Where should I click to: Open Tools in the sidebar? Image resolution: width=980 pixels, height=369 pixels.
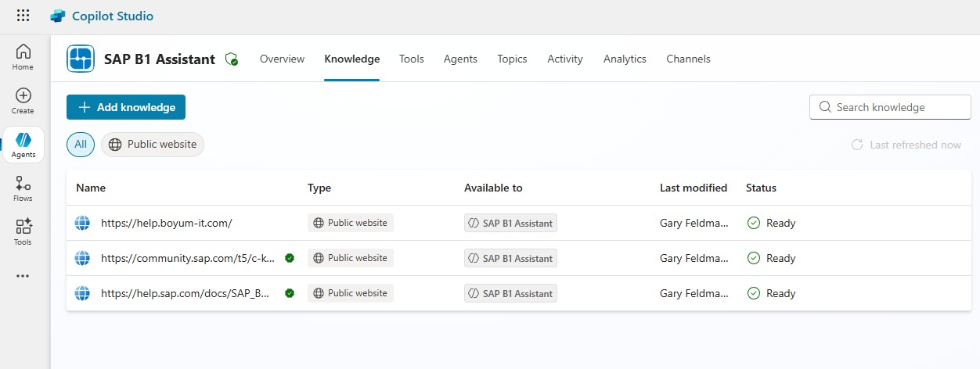click(23, 232)
